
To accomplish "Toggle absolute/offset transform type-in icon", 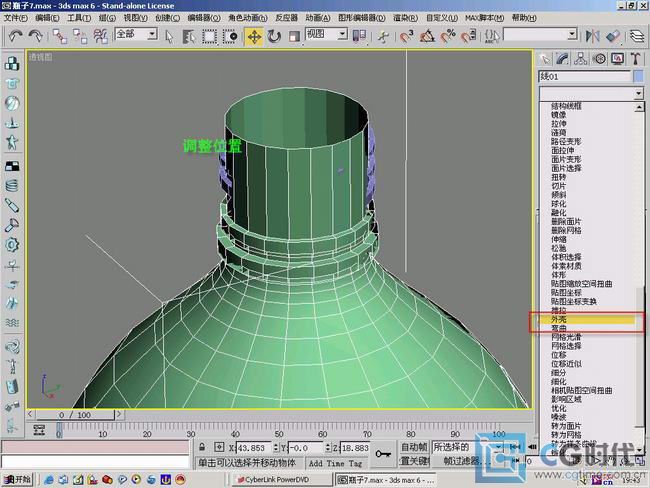I will pyautogui.click(x=219, y=447).
